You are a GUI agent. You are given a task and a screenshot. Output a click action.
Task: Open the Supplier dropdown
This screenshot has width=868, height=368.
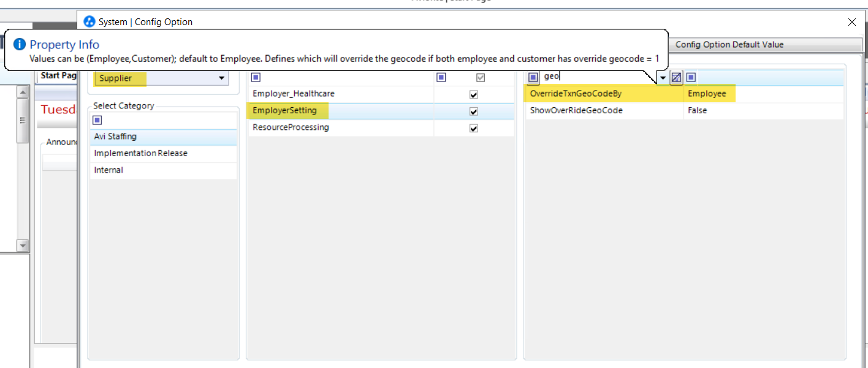tap(221, 78)
